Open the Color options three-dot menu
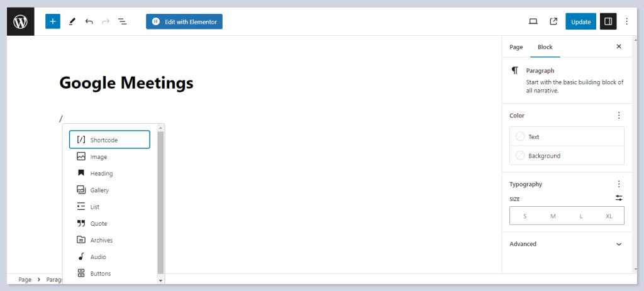This screenshot has height=291, width=644. tap(619, 116)
